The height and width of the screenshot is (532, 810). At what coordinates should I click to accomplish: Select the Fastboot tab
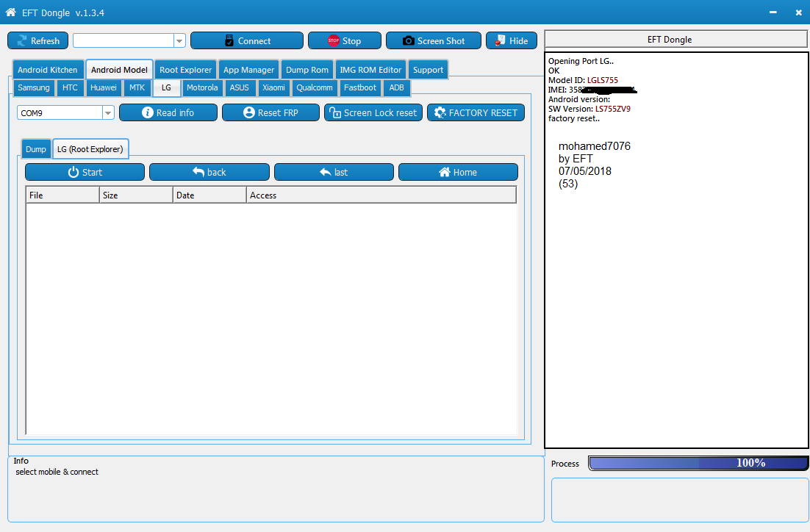pos(360,87)
